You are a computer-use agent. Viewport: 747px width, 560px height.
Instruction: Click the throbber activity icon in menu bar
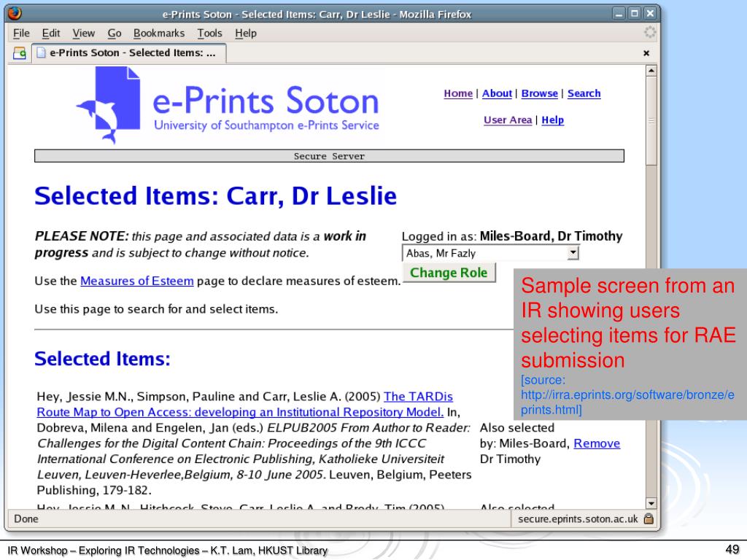click(x=650, y=32)
